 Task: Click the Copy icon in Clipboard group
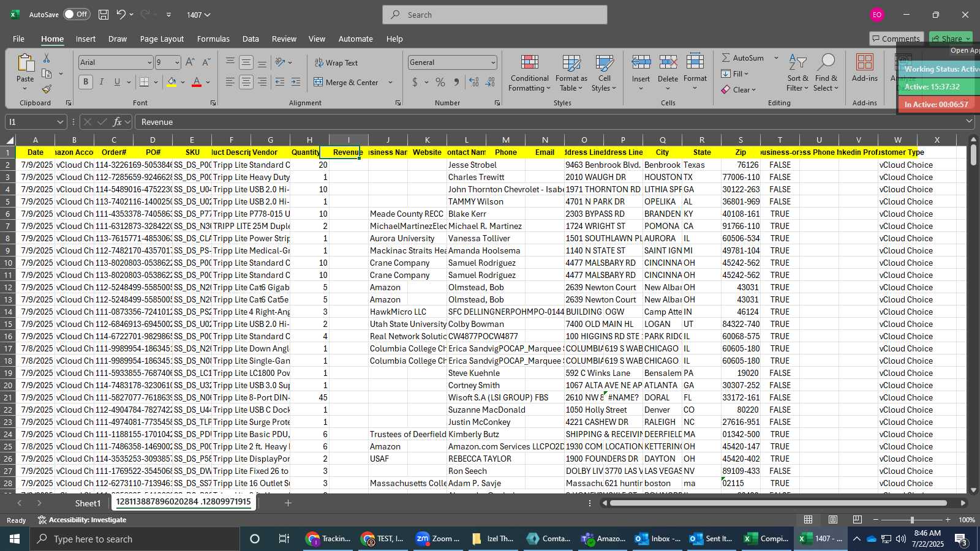click(x=47, y=73)
